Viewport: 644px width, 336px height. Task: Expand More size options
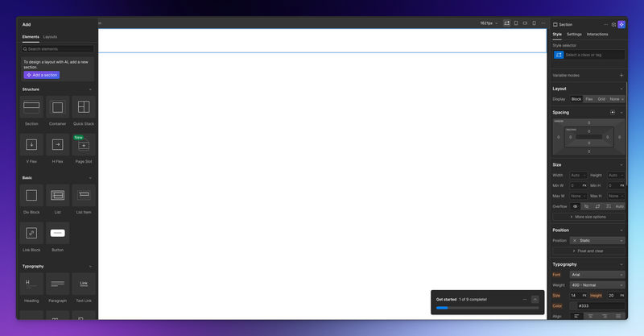(588, 217)
